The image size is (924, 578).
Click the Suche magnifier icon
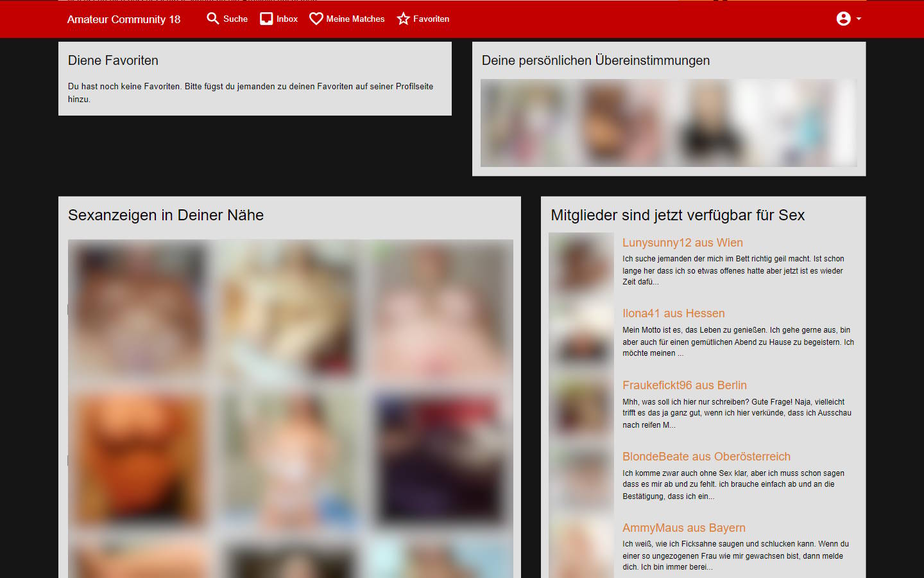212,19
